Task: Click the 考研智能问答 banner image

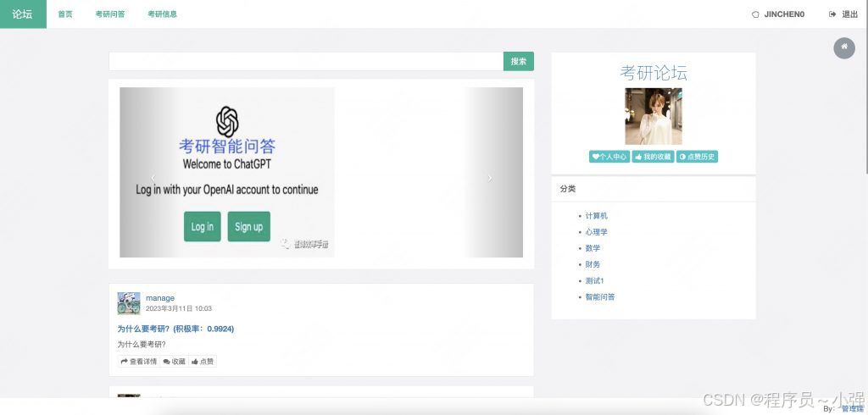Action: [x=227, y=172]
